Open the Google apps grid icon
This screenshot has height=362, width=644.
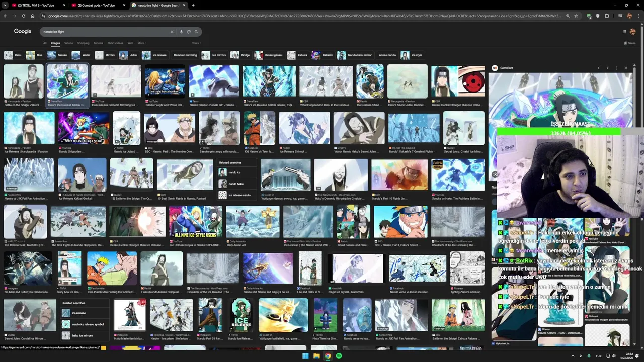[x=624, y=32]
